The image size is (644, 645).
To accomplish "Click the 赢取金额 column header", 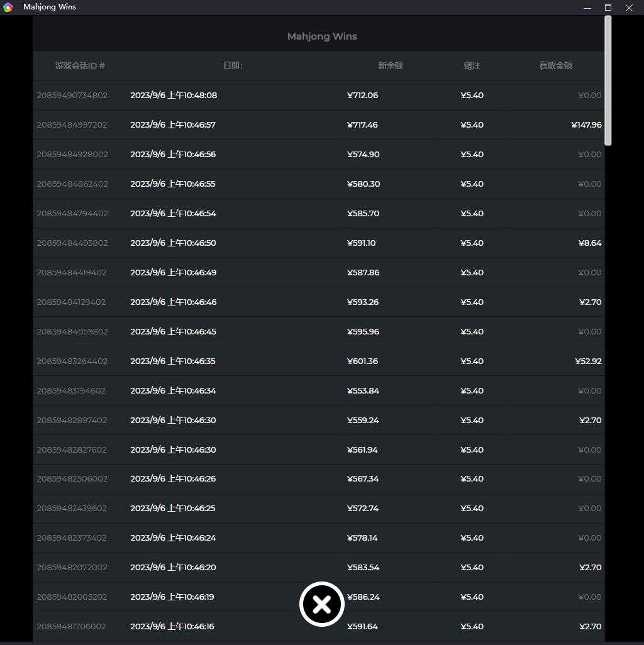I will (556, 65).
